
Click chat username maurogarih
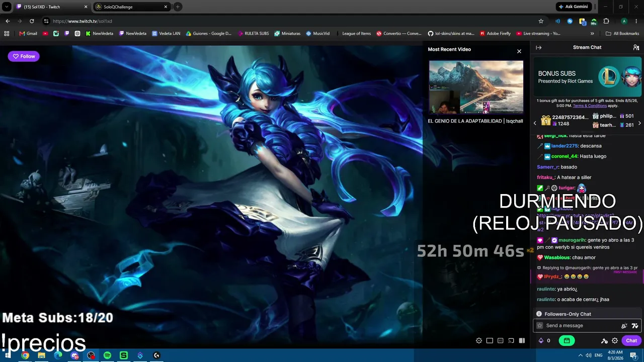tap(572, 240)
